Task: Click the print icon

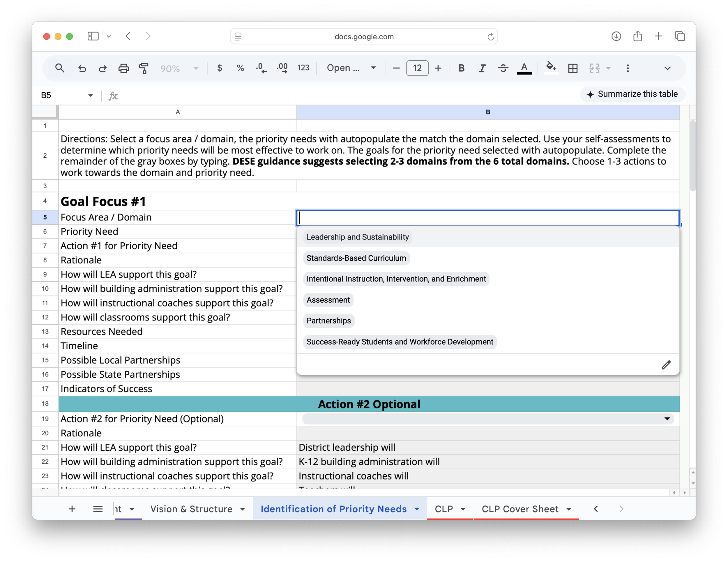Action: pos(123,68)
